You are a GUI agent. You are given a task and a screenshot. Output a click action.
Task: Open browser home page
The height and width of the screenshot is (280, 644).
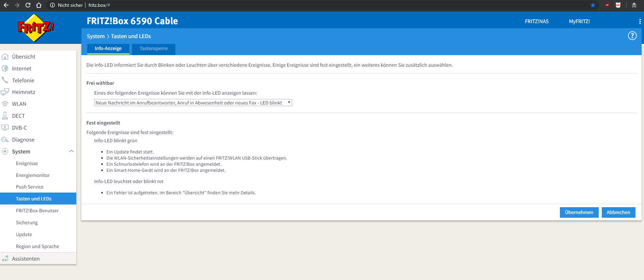39,5
